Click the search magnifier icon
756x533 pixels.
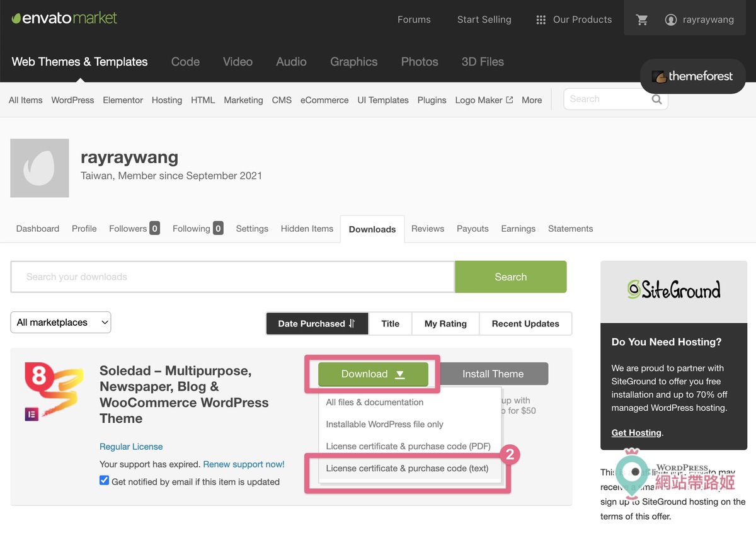pyautogui.click(x=656, y=100)
